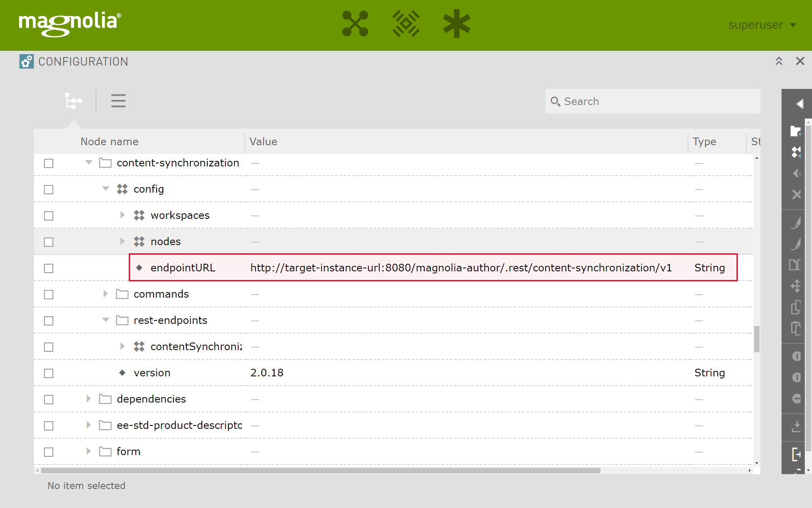Expand the commands folder

pyautogui.click(x=105, y=294)
